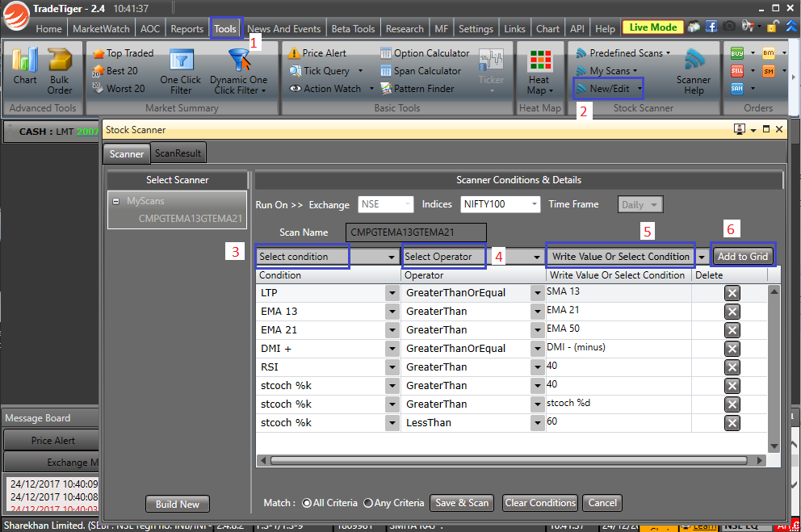Open the Ticker tool
The image size is (801, 532).
[x=491, y=70]
